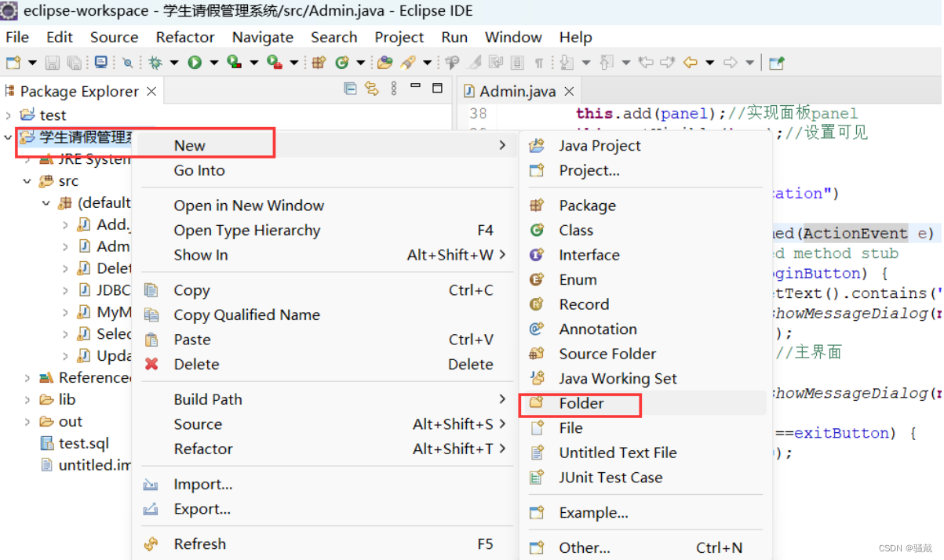This screenshot has height=560, width=944.
Task: Click Refresh in the context menu
Action: click(199, 544)
